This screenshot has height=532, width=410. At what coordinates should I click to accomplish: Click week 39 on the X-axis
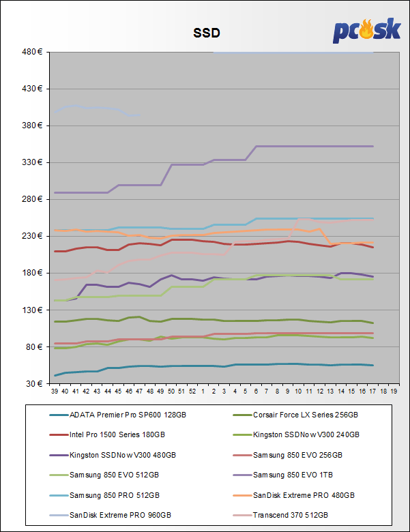pyautogui.click(x=55, y=392)
